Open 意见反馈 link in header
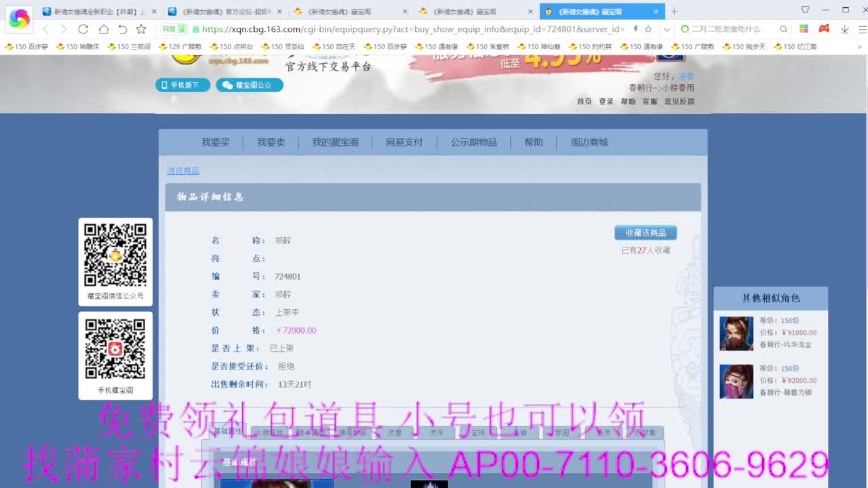Image resolution: width=868 pixels, height=488 pixels. click(679, 102)
